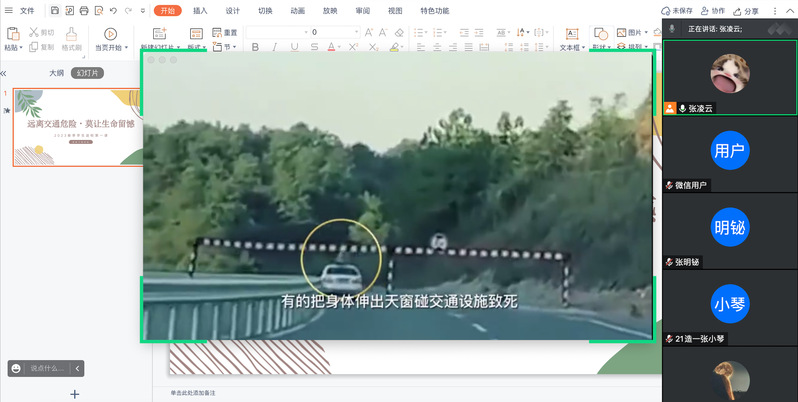Viewport: 798px width, 402px height.
Task: Click the emoji smiley icon in chat box
Action: coord(17,368)
